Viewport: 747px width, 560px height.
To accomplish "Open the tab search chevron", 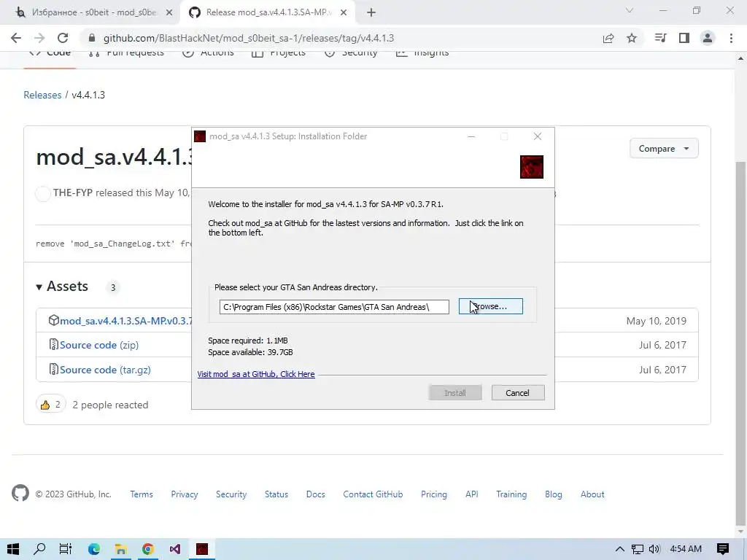I will (x=630, y=10).
